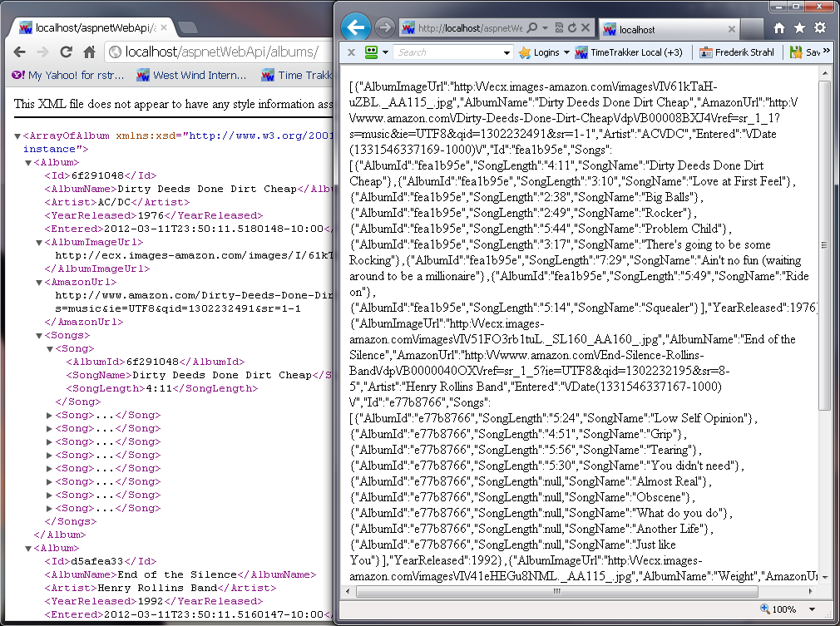Collapse the AlbumImageUrl XML node
840x626 pixels.
tap(39, 243)
